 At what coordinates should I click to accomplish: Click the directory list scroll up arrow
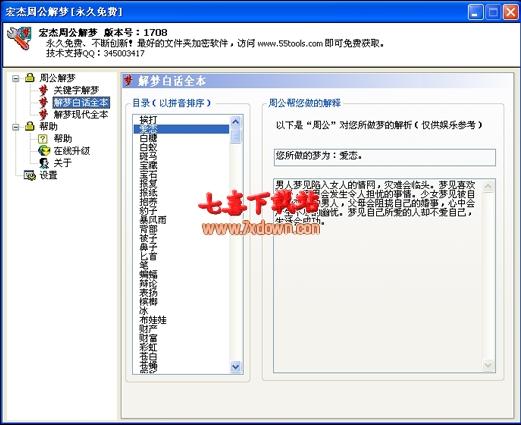[x=235, y=122]
